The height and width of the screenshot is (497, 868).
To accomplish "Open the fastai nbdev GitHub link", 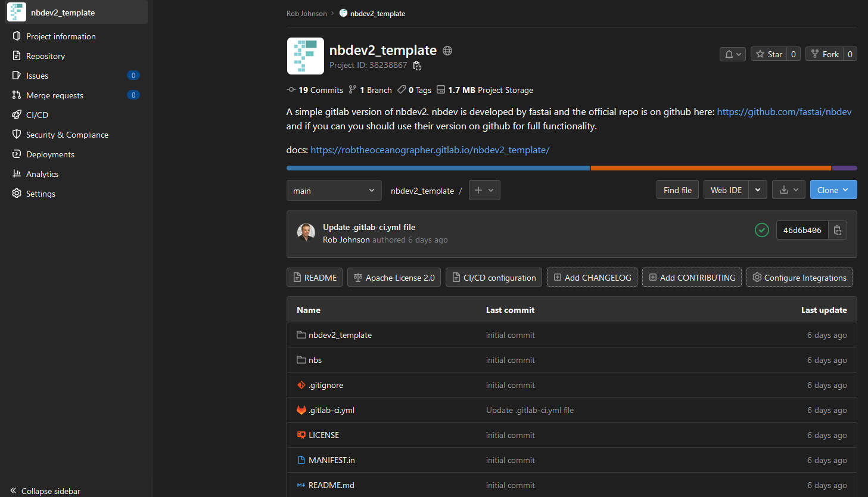I will (x=784, y=112).
